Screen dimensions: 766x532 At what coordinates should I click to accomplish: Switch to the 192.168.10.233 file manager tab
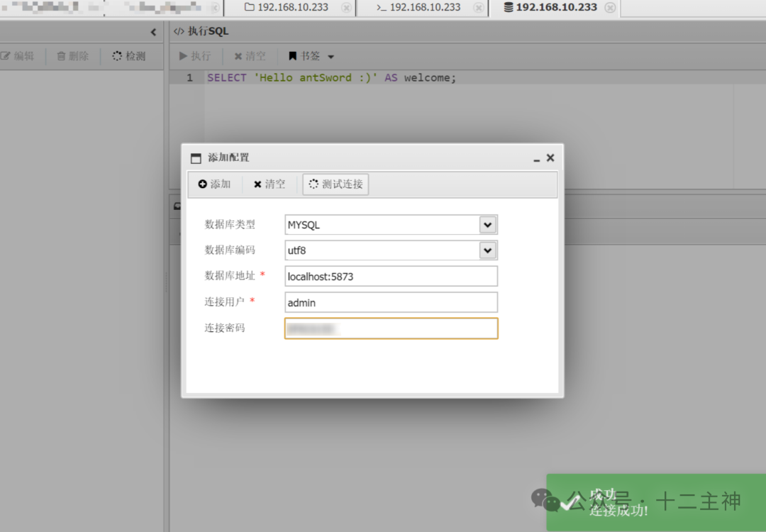(x=290, y=9)
